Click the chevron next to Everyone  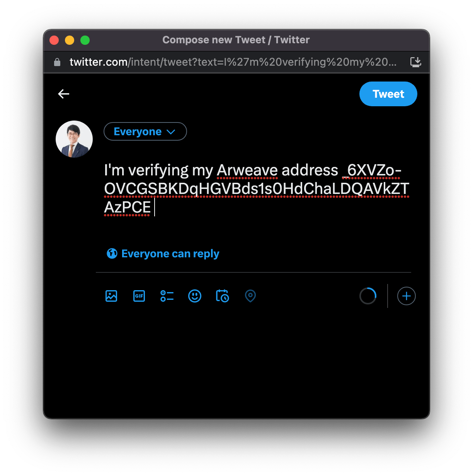click(171, 132)
